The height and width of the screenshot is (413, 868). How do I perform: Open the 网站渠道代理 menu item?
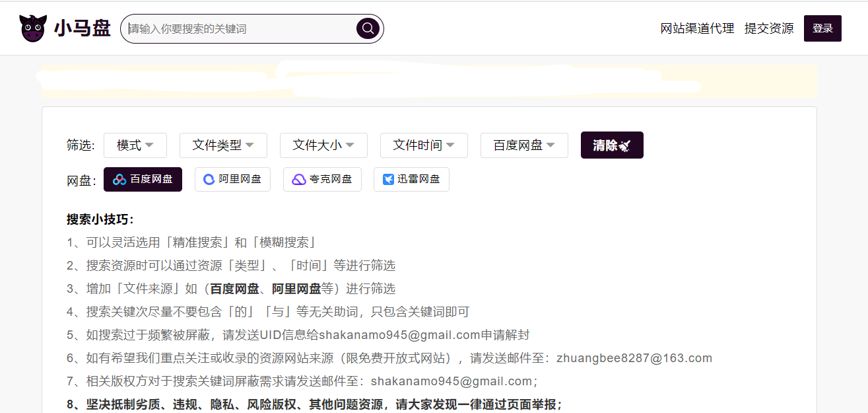[697, 28]
